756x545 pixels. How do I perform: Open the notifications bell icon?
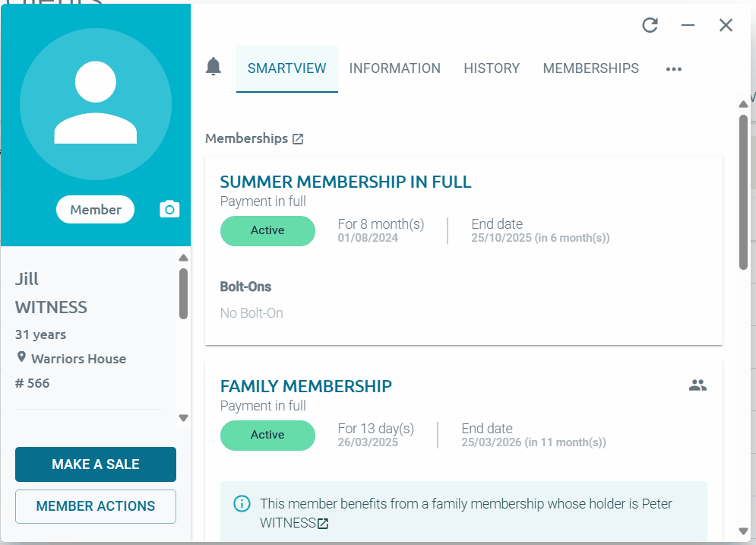coord(213,67)
